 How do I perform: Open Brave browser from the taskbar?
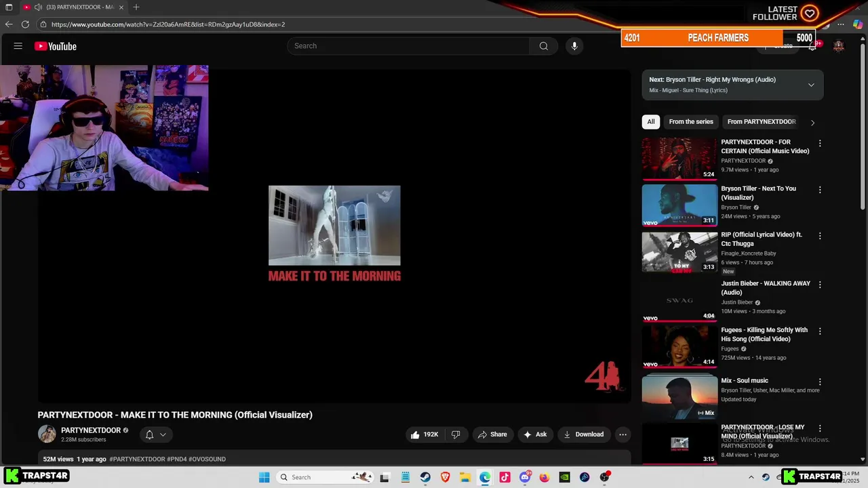tap(446, 477)
